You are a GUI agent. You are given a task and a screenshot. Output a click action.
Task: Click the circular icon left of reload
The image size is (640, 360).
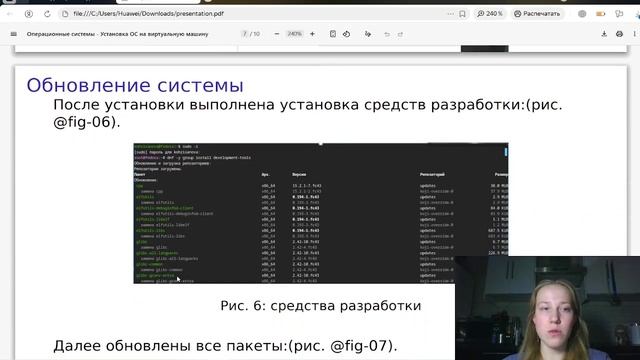(29, 14)
